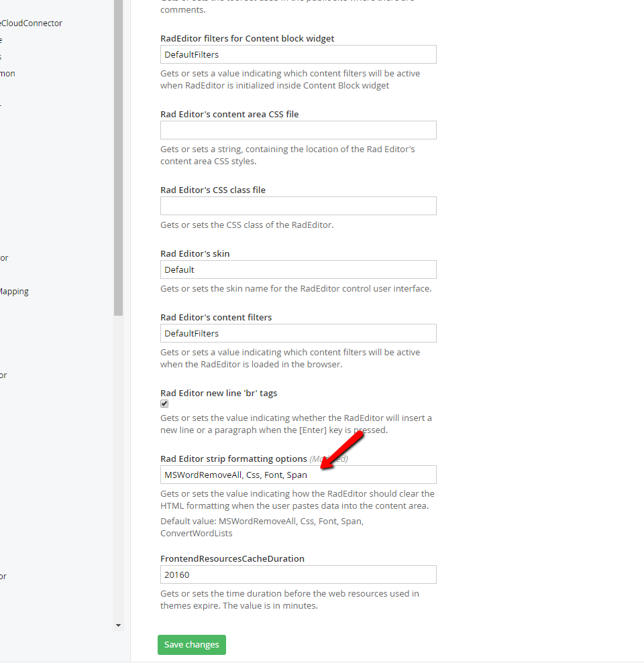
Task: Click the 'RadEditor filters for Content block widget' label
Action: (248, 38)
